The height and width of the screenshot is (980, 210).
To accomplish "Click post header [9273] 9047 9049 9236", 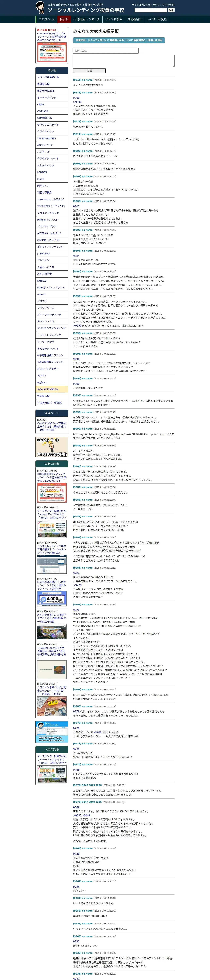I will click(87, 785).
